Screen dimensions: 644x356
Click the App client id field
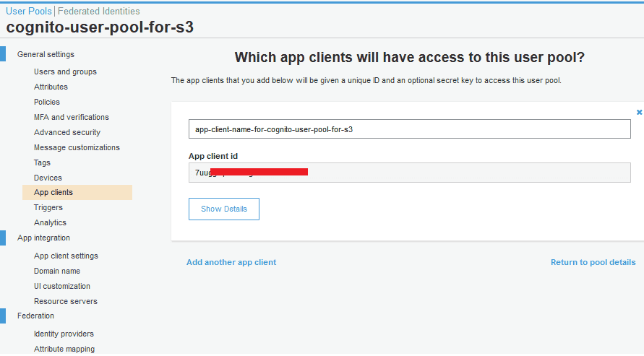coord(409,173)
